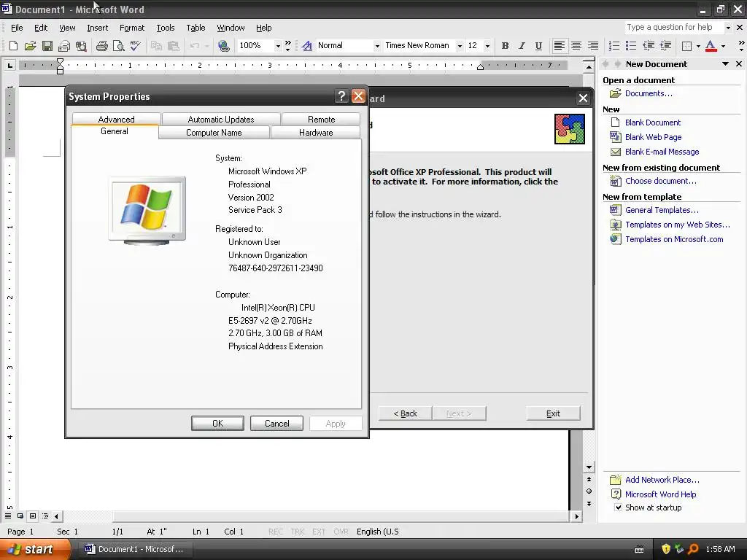The image size is (747, 560).
Task: Click the Blank Document link
Action: [653, 122]
